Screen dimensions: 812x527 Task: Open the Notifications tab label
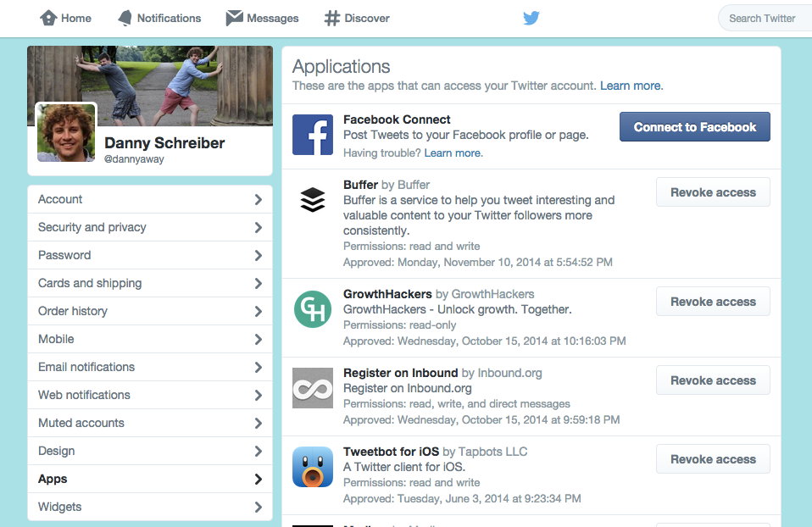169,18
